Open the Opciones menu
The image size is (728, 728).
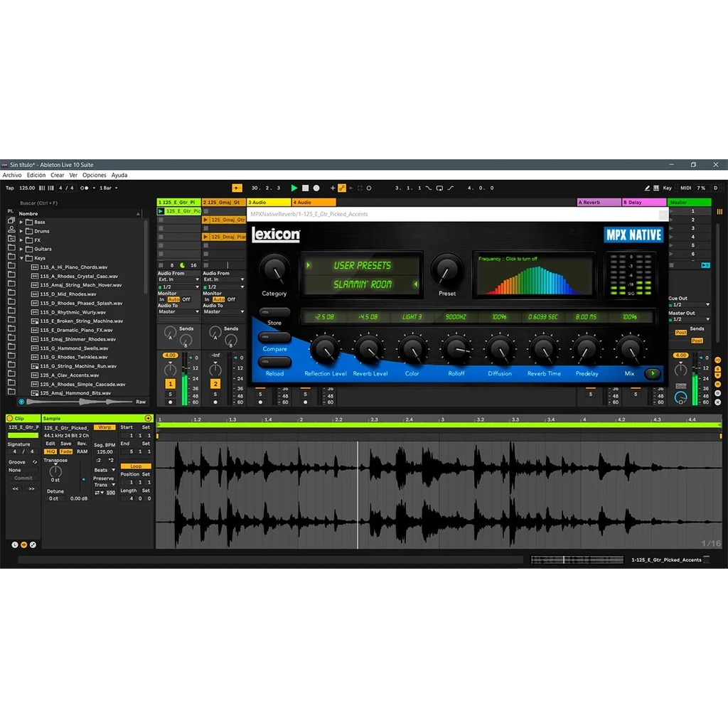95,175
